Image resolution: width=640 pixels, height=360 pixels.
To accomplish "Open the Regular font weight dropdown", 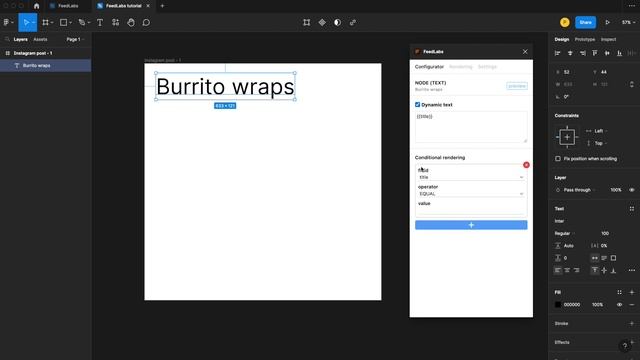I will pyautogui.click(x=564, y=233).
